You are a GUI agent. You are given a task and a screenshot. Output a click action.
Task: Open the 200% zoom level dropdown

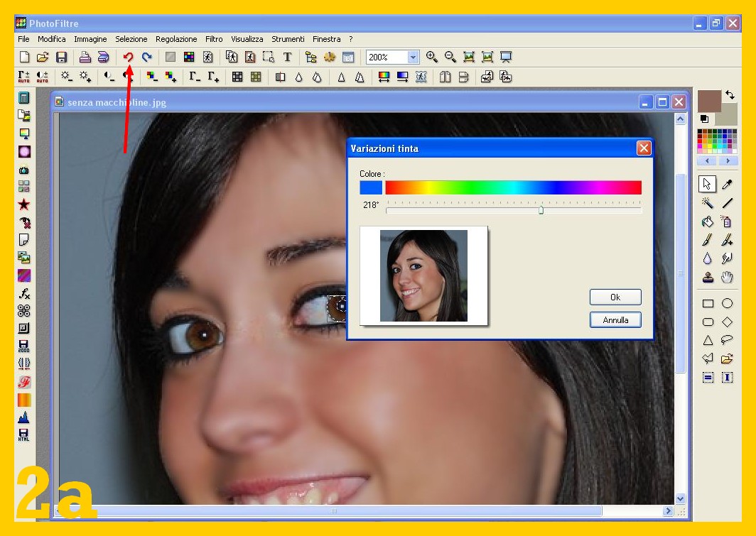pyautogui.click(x=414, y=58)
